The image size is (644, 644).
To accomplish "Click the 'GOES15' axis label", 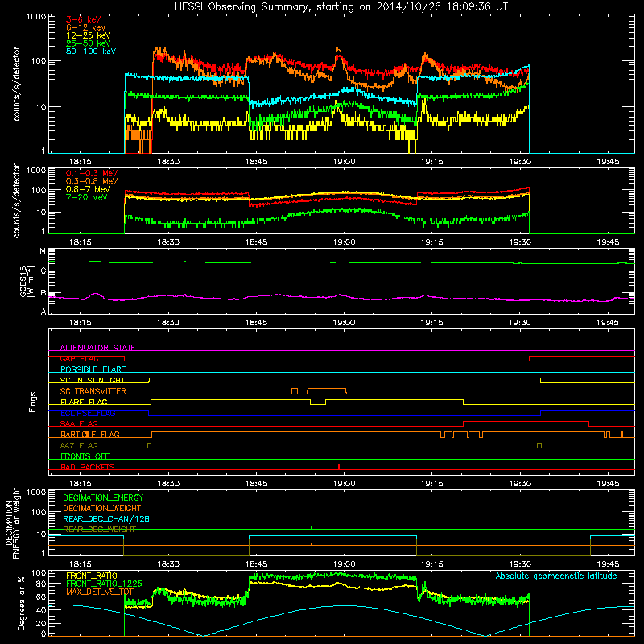I will point(23,281).
